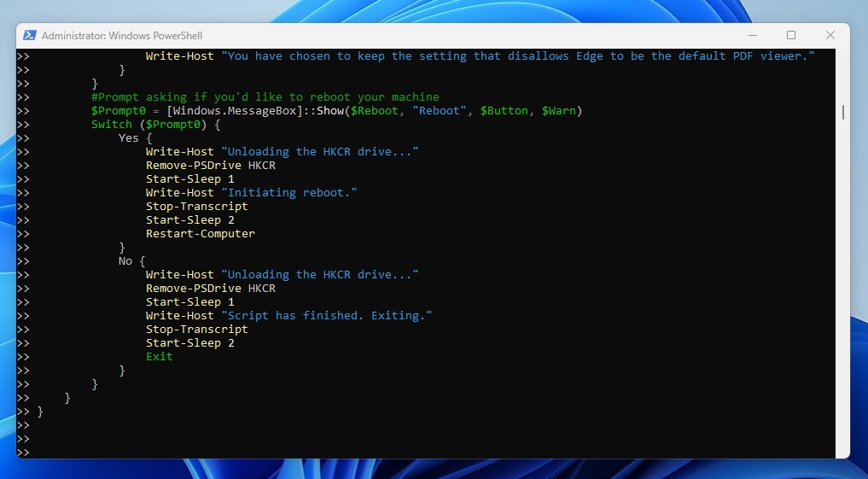This screenshot has height=479, width=868.
Task: Close the Administrator PowerShell window
Action: (830, 35)
